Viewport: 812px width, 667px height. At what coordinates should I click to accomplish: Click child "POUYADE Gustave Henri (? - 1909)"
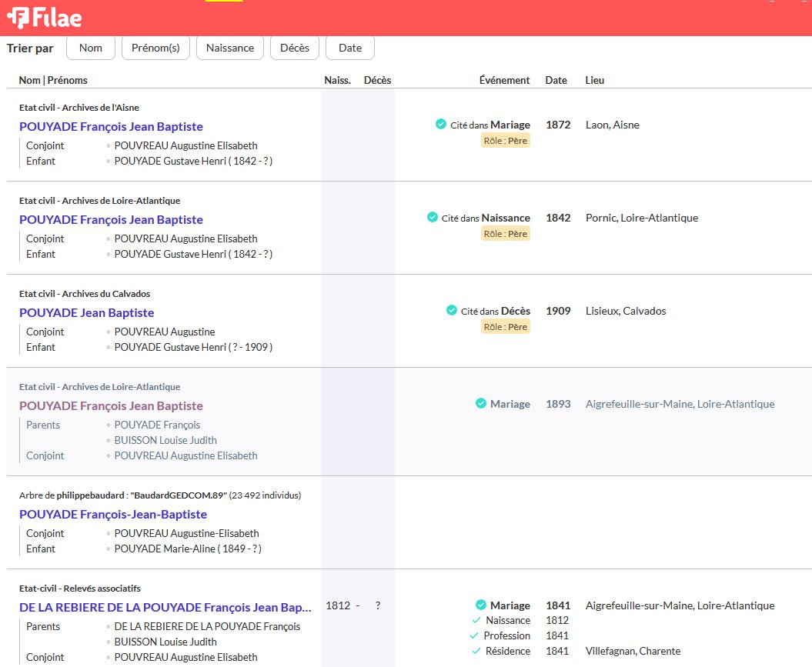click(x=193, y=347)
